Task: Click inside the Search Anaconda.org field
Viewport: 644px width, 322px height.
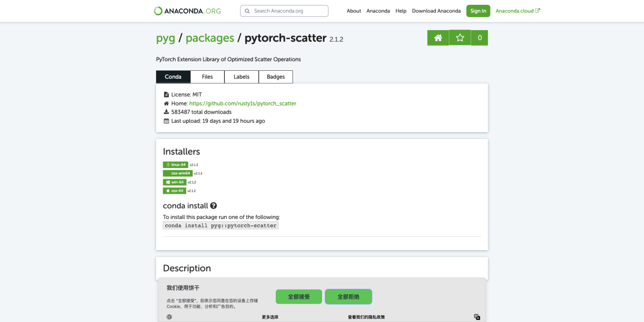Action: pos(284,11)
